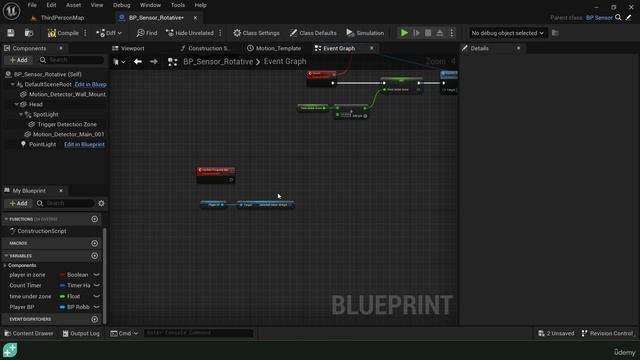Open Compile options menu dots
This screenshot has height=360, width=640.
click(x=85, y=33)
